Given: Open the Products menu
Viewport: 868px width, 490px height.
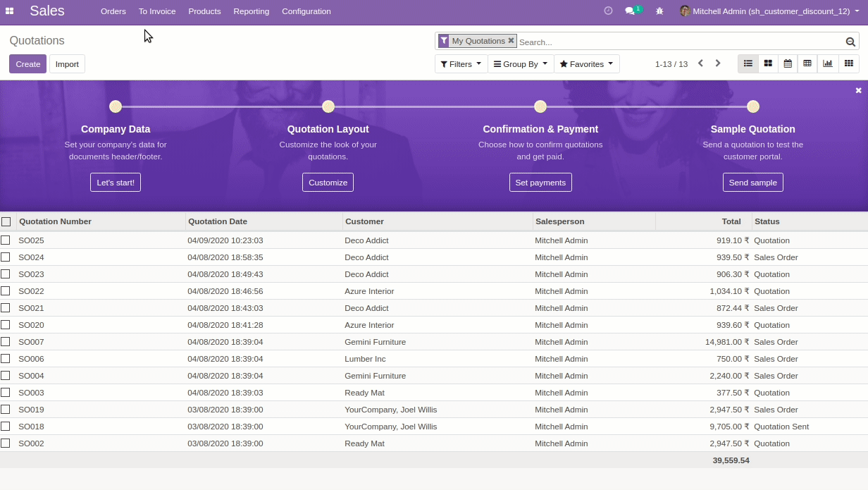Looking at the screenshot, I should tap(204, 11).
